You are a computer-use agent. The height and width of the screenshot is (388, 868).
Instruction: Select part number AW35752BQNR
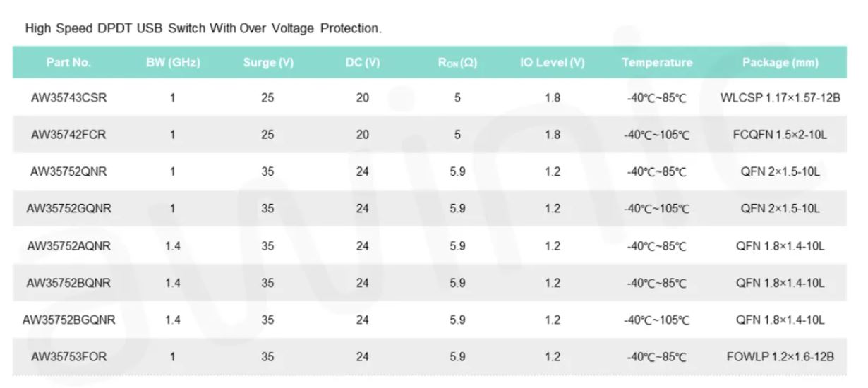68,283
